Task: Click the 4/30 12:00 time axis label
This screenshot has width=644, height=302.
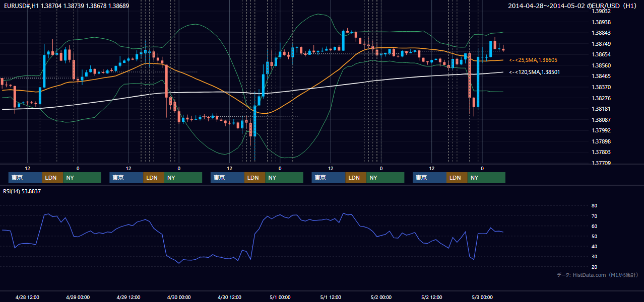Action: point(230,297)
